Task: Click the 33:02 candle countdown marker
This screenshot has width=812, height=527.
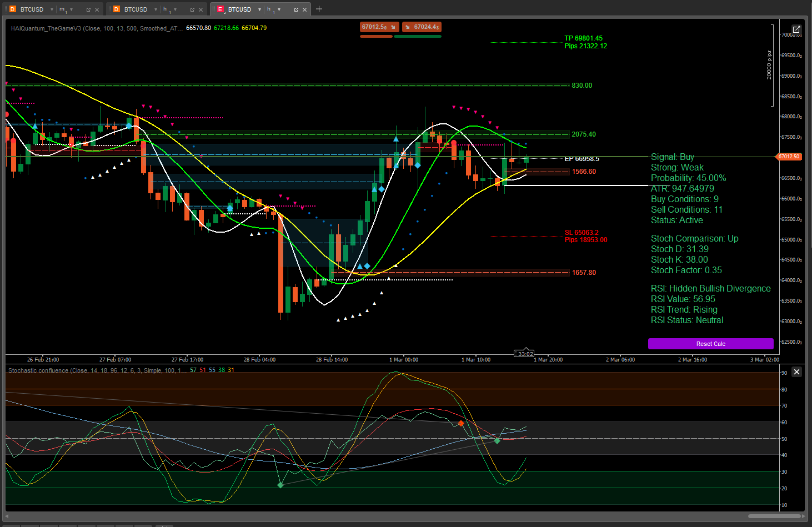Action: pos(524,354)
